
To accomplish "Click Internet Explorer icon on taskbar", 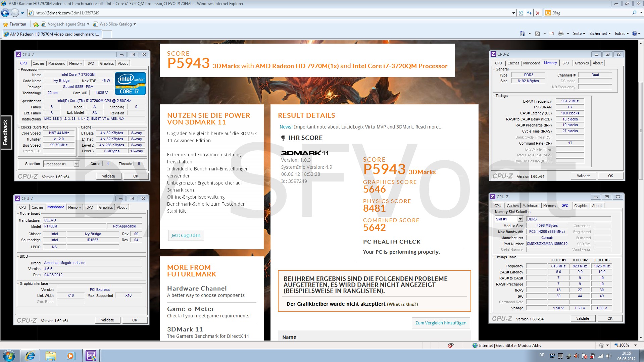I will coord(30,356).
